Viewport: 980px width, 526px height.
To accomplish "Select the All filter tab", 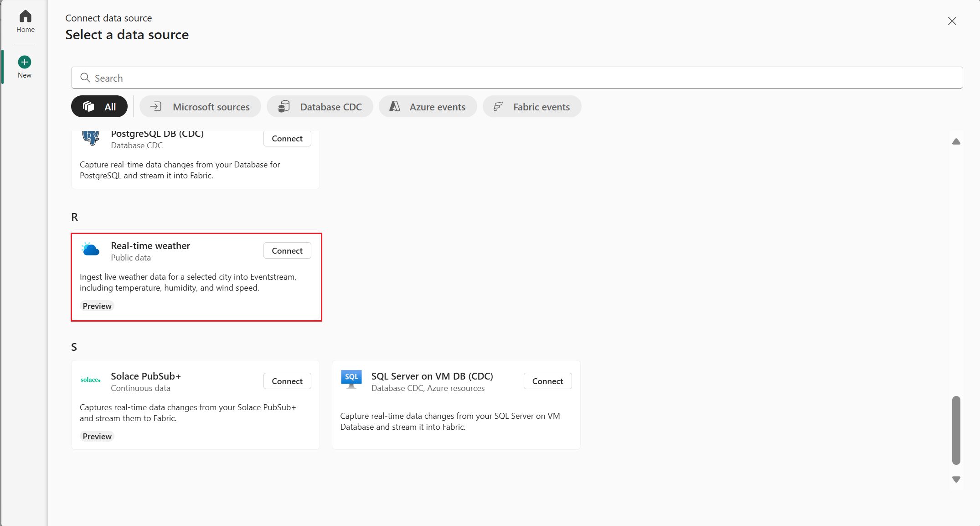I will [x=99, y=107].
